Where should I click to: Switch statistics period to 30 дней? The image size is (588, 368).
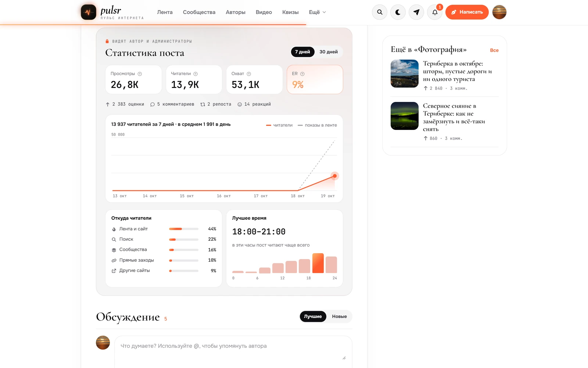pyautogui.click(x=329, y=52)
